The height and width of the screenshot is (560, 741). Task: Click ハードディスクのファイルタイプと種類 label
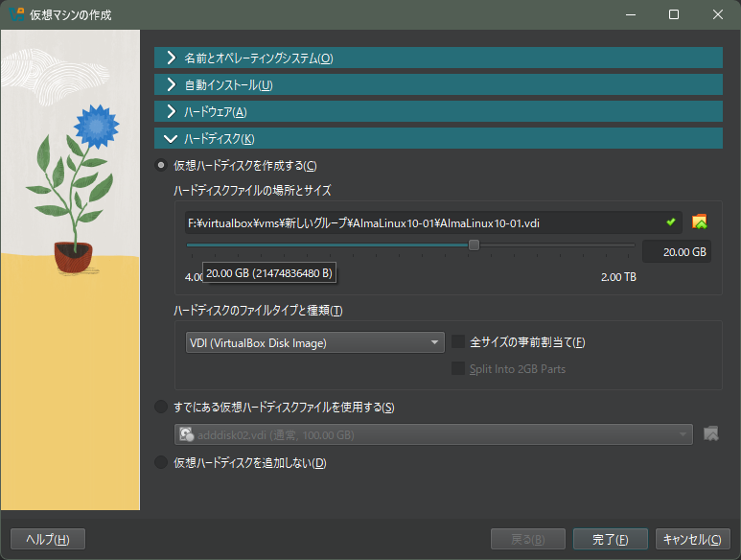[x=258, y=311]
